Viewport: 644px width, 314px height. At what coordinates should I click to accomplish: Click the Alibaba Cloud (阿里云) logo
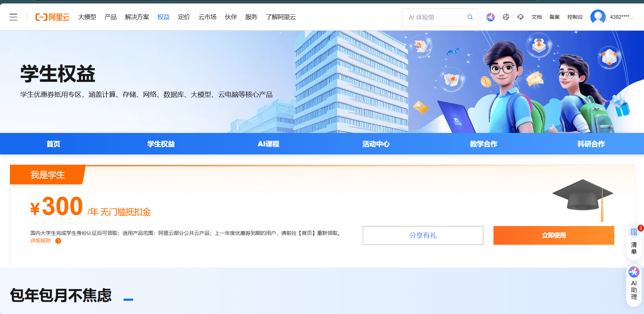coord(52,17)
